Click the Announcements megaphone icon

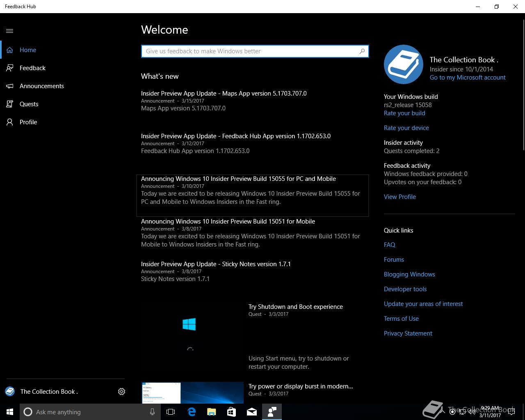tap(10, 86)
